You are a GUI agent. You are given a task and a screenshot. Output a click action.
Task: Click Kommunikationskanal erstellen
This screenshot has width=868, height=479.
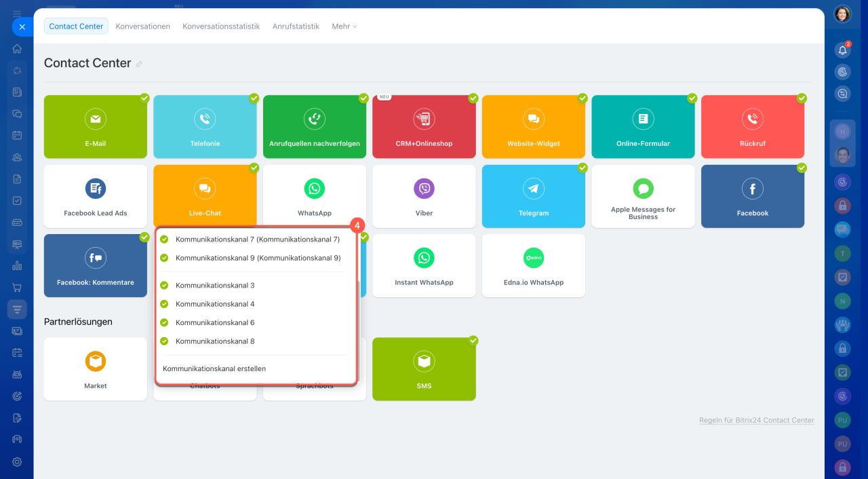pos(214,369)
